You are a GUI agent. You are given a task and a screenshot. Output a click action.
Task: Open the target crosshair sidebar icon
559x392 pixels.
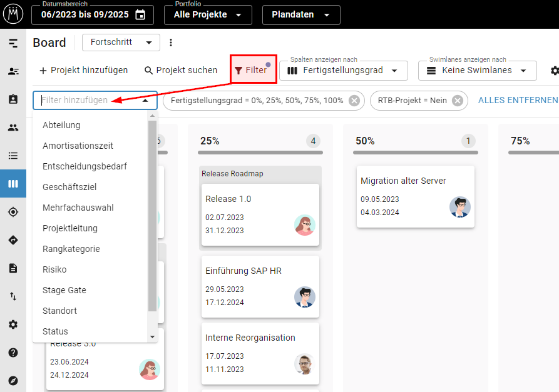click(13, 212)
